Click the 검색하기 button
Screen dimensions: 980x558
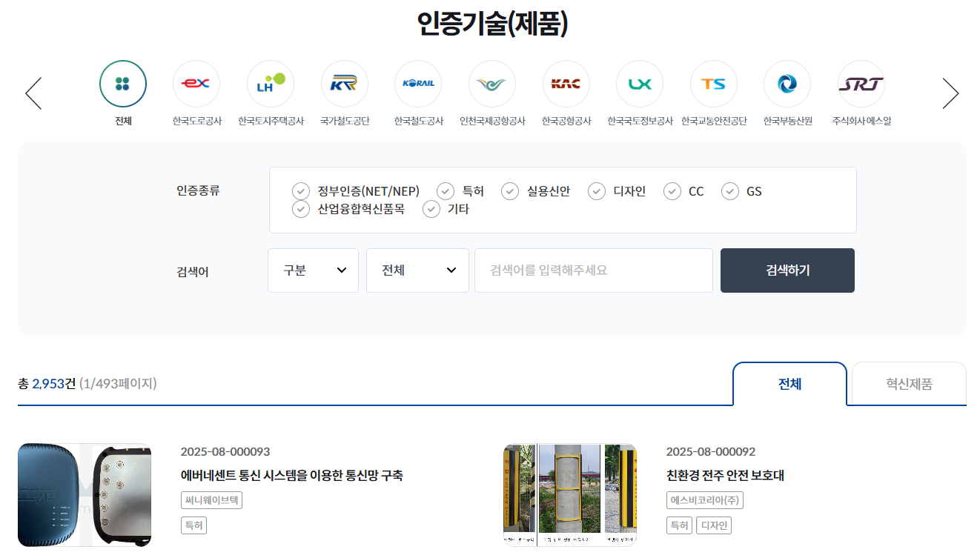787,270
